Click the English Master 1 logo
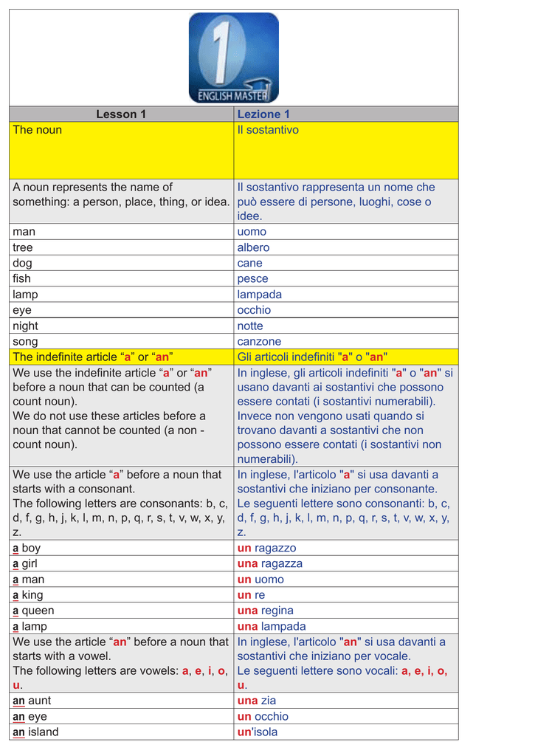Image resolution: width=535 pixels, height=756 pixels. [x=234, y=58]
